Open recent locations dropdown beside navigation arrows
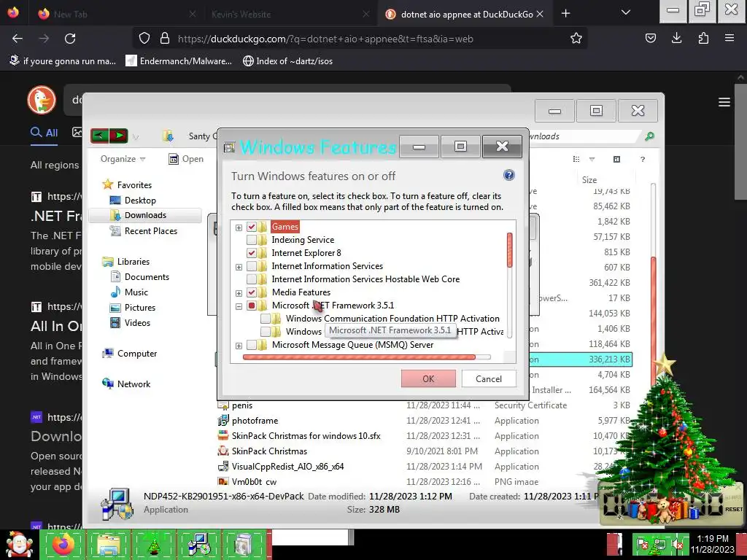This screenshot has width=747, height=560. click(x=136, y=137)
